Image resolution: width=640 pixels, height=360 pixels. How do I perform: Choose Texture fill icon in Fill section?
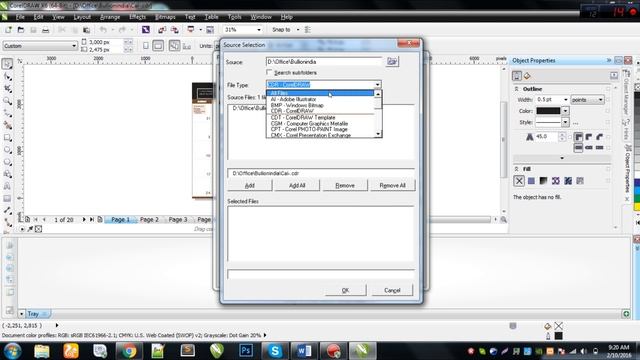point(568,181)
